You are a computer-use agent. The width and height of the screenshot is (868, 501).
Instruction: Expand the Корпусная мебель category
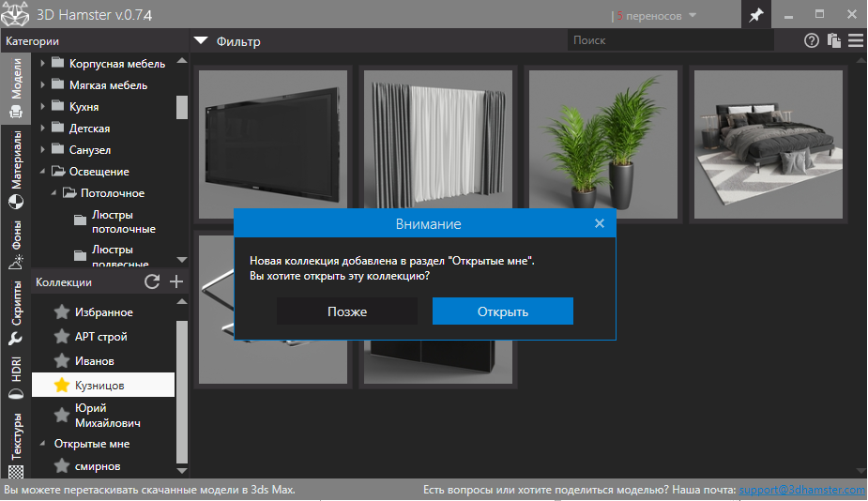pyautogui.click(x=42, y=63)
